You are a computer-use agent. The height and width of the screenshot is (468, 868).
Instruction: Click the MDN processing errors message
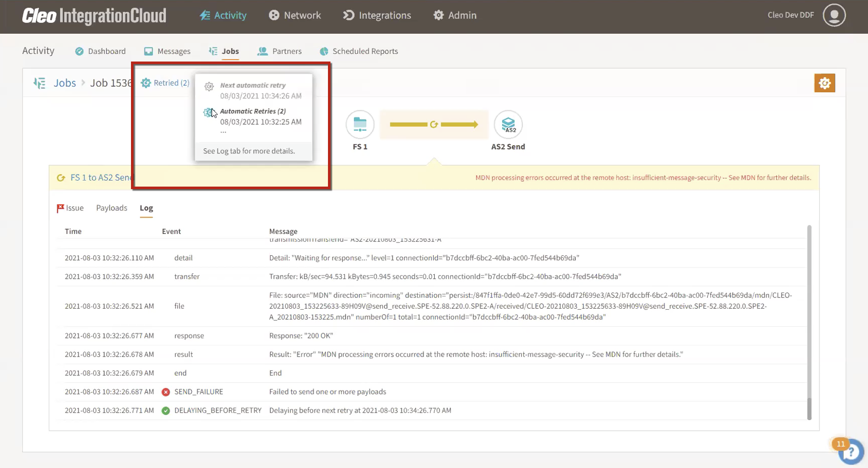click(x=643, y=178)
